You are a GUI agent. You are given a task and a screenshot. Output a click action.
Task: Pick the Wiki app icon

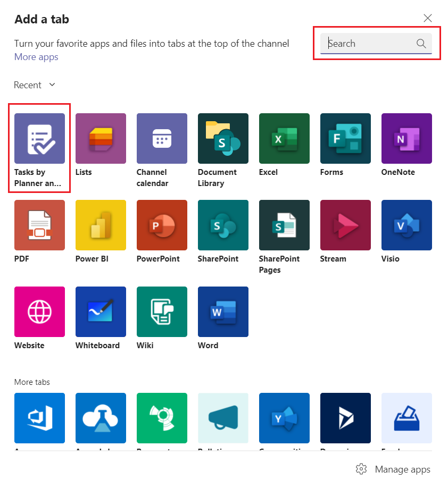point(162,312)
